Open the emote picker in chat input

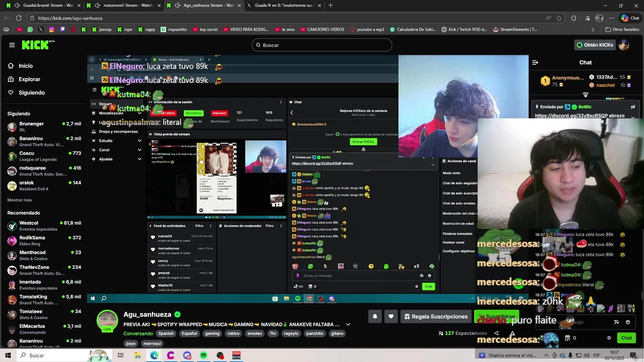627,322
